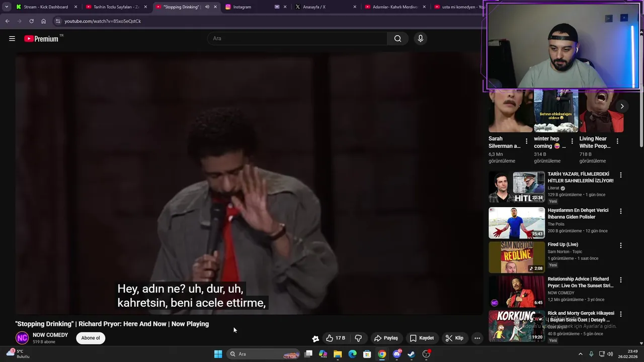Click the URL in the address bar
This screenshot has width=644, height=362.
tap(103, 21)
